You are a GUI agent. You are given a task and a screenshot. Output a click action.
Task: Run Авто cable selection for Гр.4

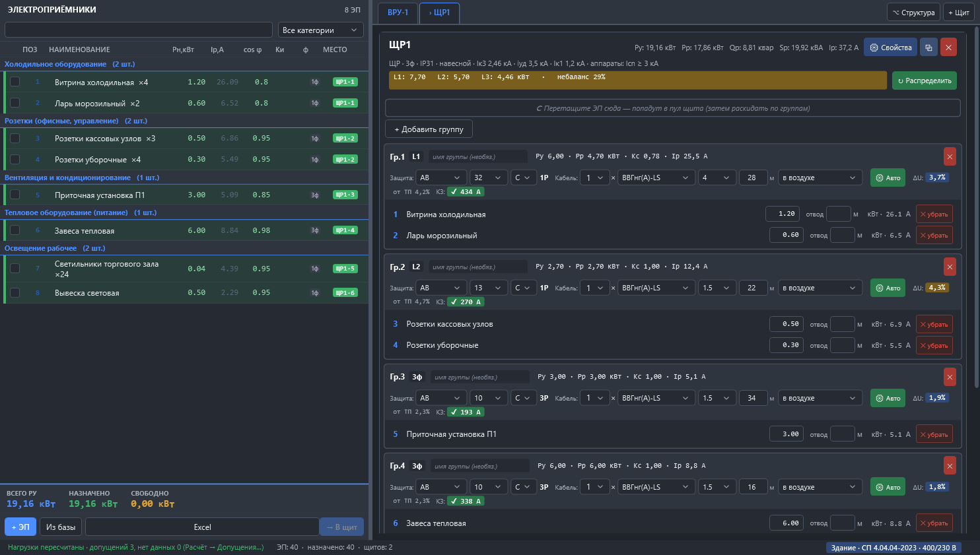coord(888,487)
